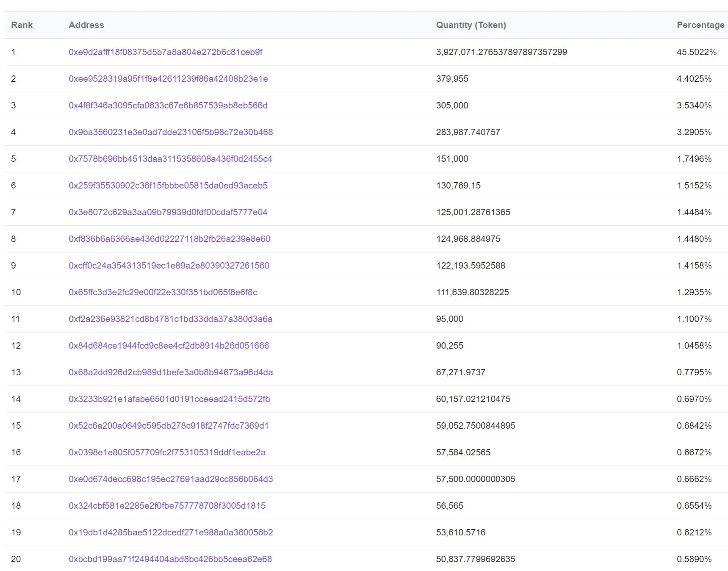
Task: Click percentage 1.4484%
Action: coord(694,212)
